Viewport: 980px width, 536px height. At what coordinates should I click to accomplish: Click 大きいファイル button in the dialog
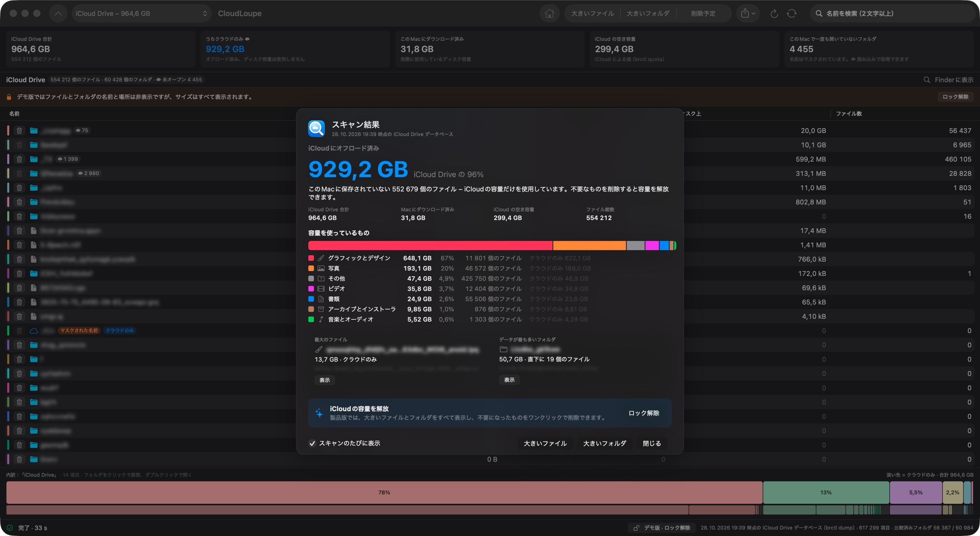pyautogui.click(x=545, y=443)
